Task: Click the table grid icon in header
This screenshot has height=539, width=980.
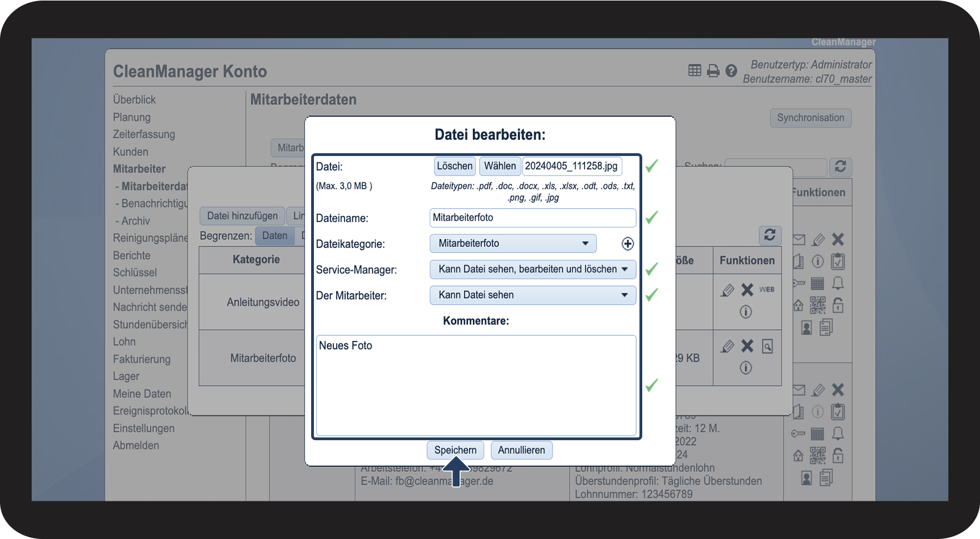Action: tap(694, 70)
